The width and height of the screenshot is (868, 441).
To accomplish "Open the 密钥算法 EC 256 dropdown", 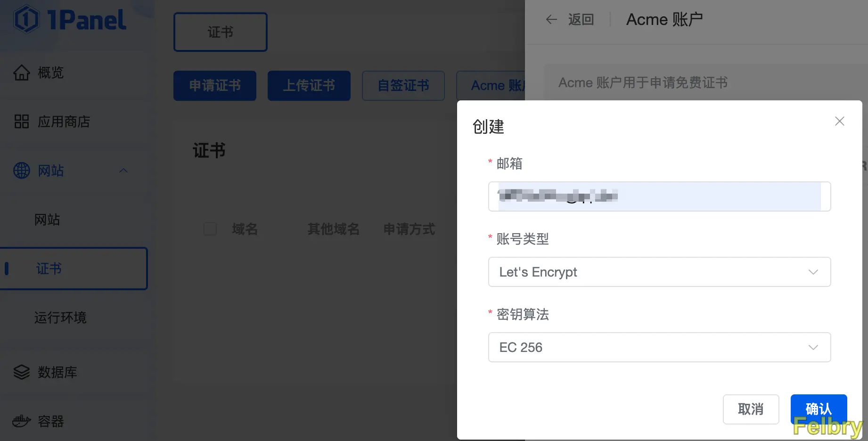I will [x=659, y=347].
